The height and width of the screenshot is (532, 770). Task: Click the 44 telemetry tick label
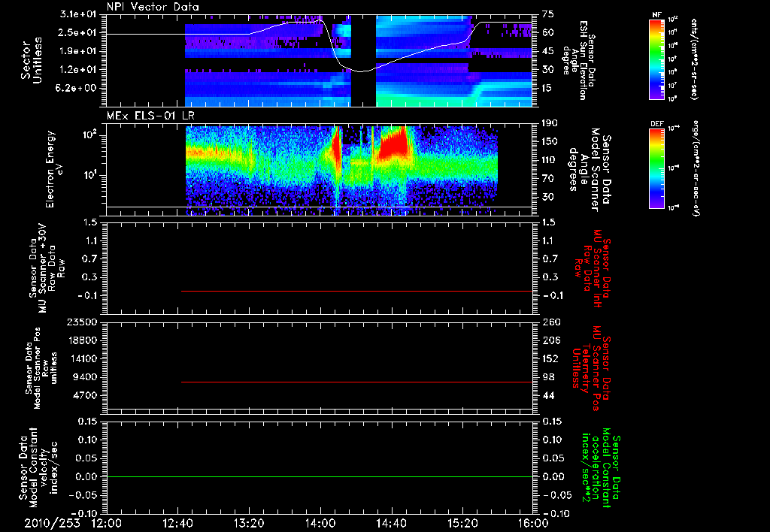point(547,395)
